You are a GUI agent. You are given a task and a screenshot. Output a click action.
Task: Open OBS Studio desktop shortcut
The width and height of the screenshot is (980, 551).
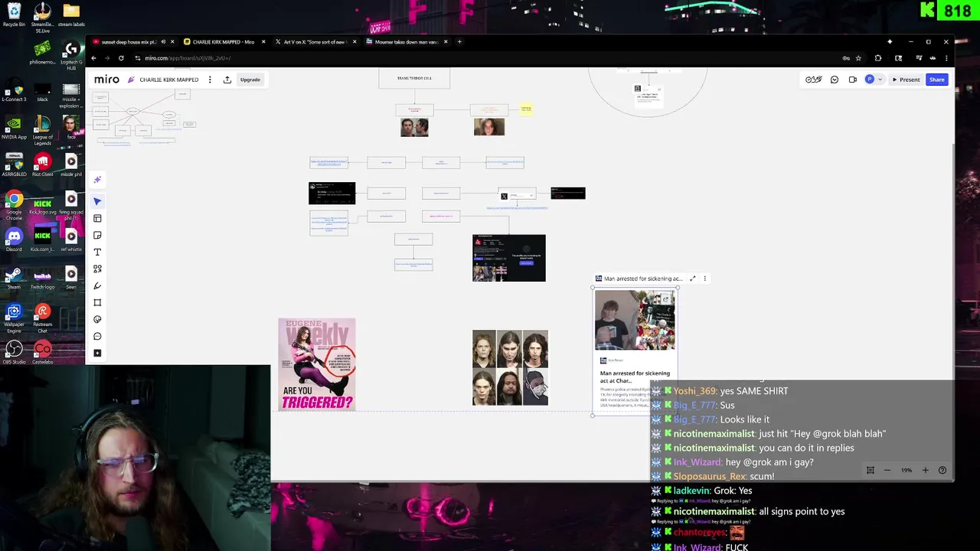[14, 352]
